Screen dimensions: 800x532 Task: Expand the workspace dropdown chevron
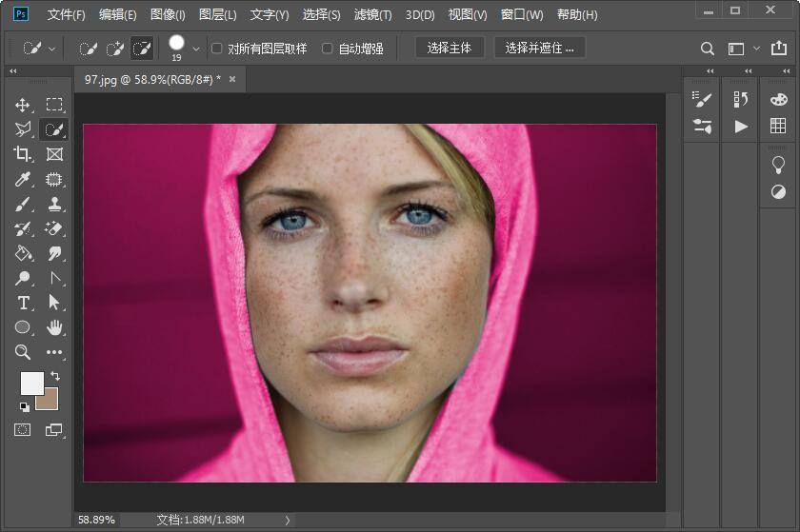click(756, 49)
